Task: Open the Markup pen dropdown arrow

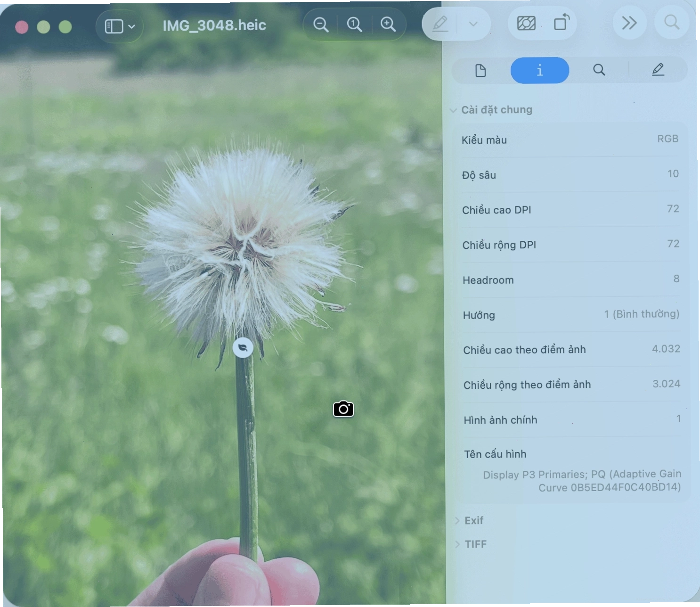Action: pyautogui.click(x=473, y=24)
